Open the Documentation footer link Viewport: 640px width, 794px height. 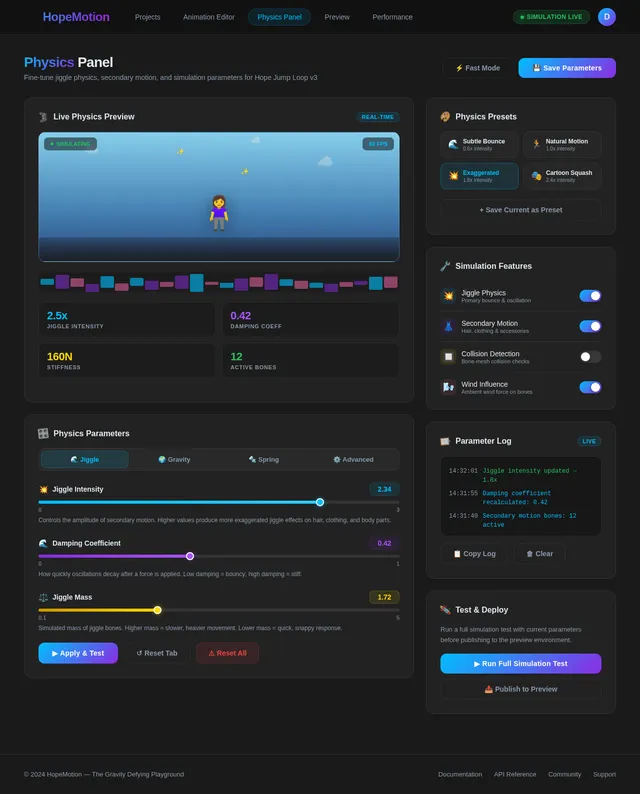tap(460, 774)
